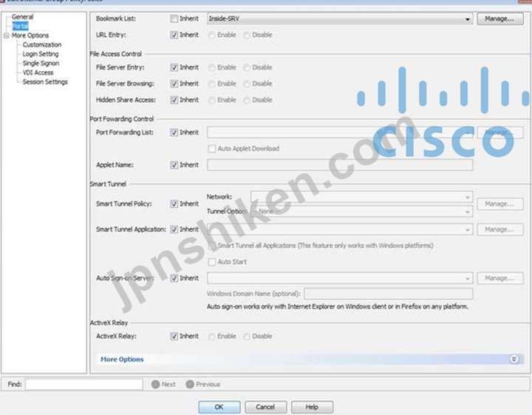532x415 pixels.
Task: Click the Previous find arrow icon
Action: tap(190, 384)
